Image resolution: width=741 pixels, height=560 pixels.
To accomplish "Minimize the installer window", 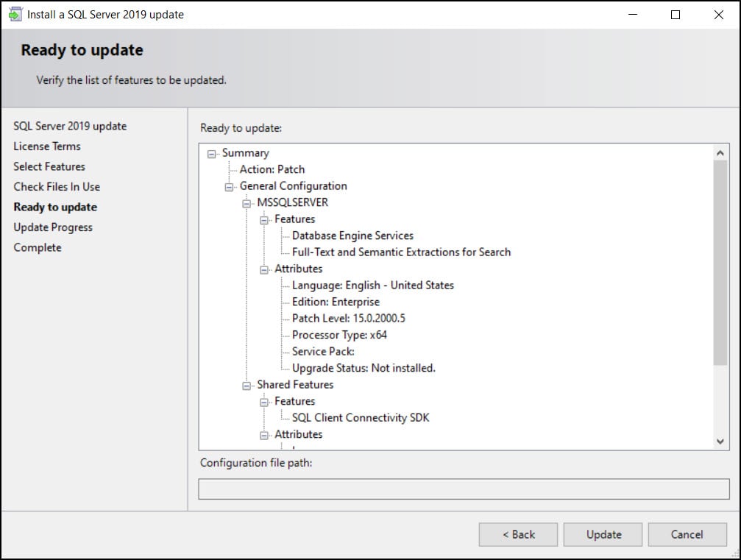I will (x=633, y=15).
